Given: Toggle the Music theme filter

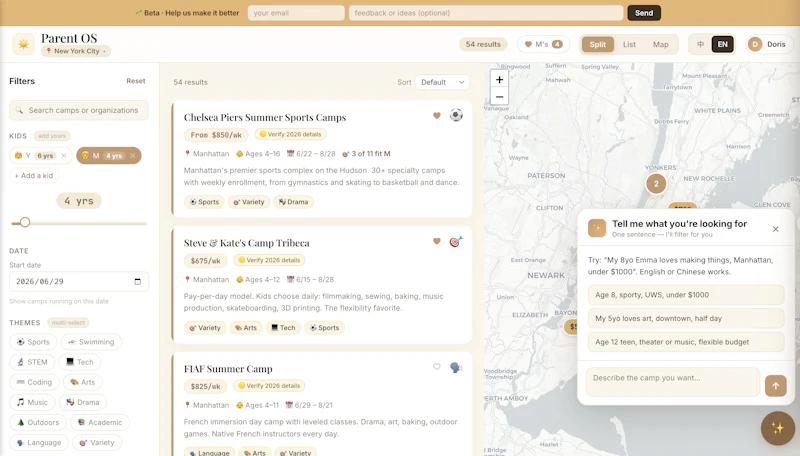Looking at the screenshot, I should pos(32,402).
